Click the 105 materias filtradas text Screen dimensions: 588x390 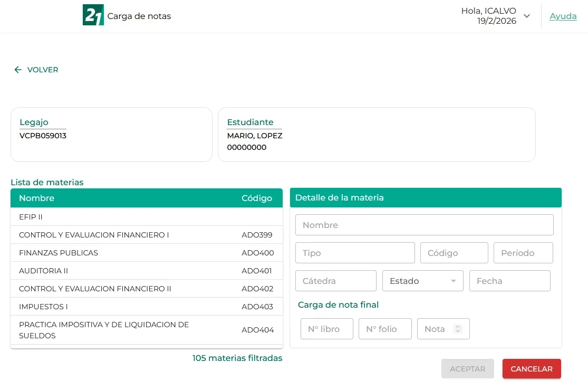[x=237, y=357]
